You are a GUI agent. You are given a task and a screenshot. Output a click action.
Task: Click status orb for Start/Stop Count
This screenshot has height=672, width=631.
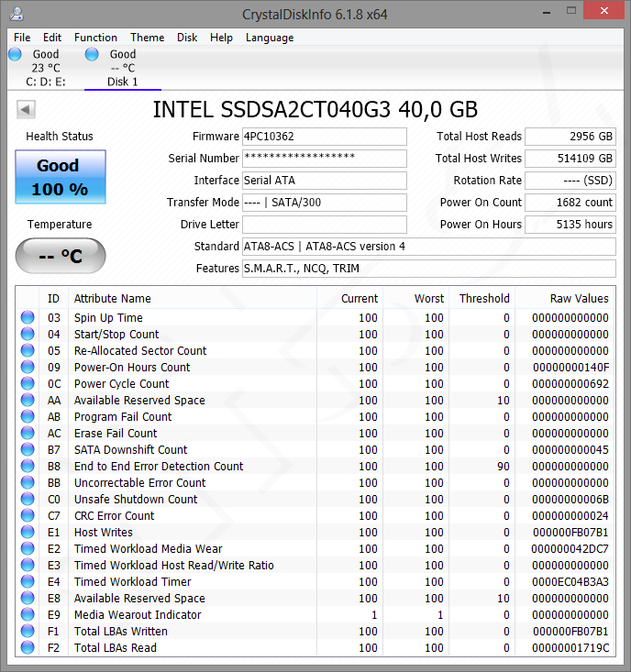click(x=28, y=334)
